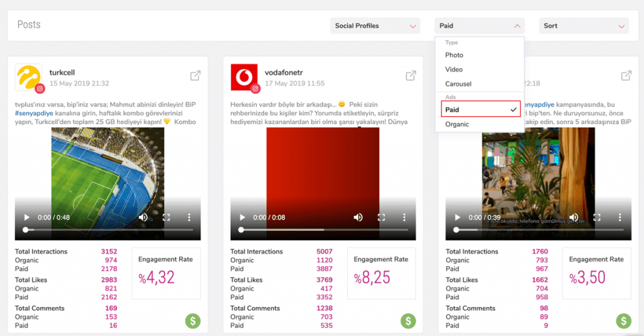Viewport: 644px width, 336px height.
Task: Enter fullscreen on vodafonetr video
Action: pyautogui.click(x=381, y=217)
